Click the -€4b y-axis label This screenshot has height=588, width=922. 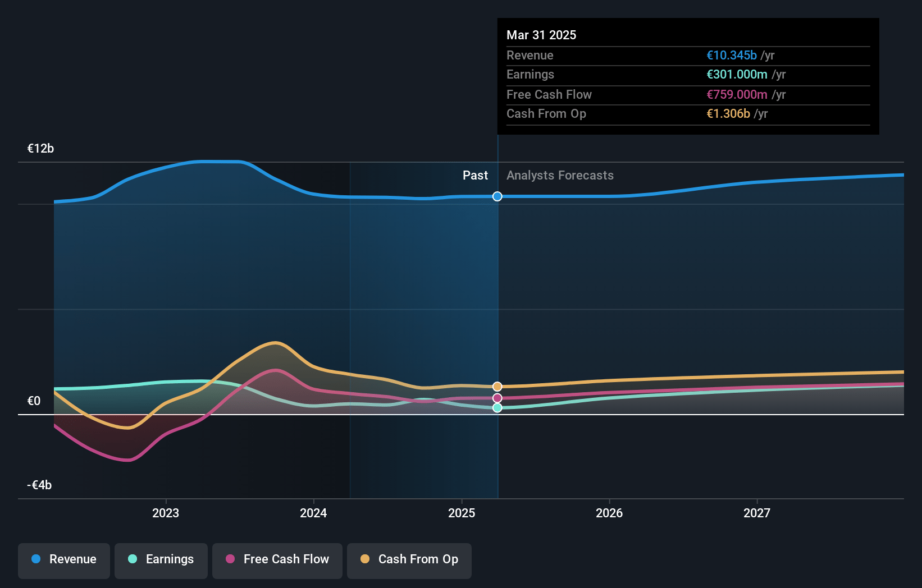pos(39,485)
